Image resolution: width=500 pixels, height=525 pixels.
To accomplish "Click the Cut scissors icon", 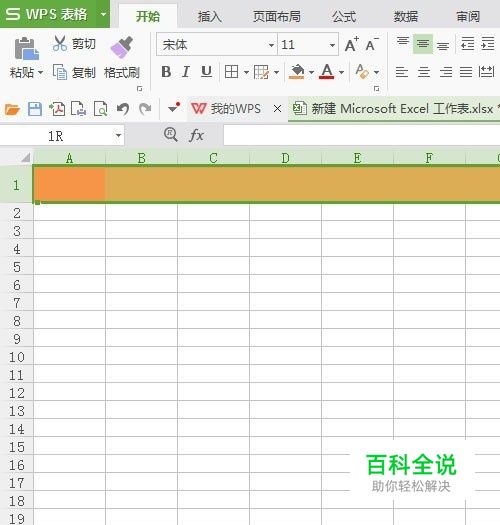I will (60, 44).
